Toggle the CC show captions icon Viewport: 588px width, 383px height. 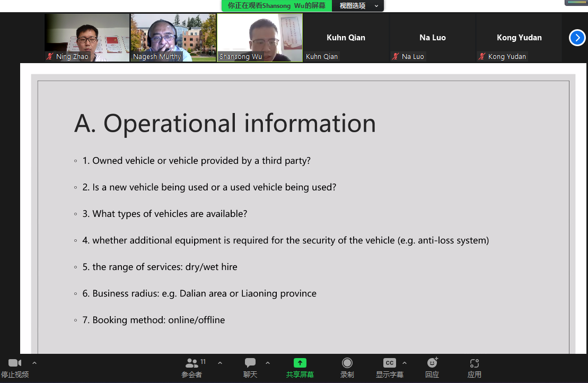coord(390,363)
